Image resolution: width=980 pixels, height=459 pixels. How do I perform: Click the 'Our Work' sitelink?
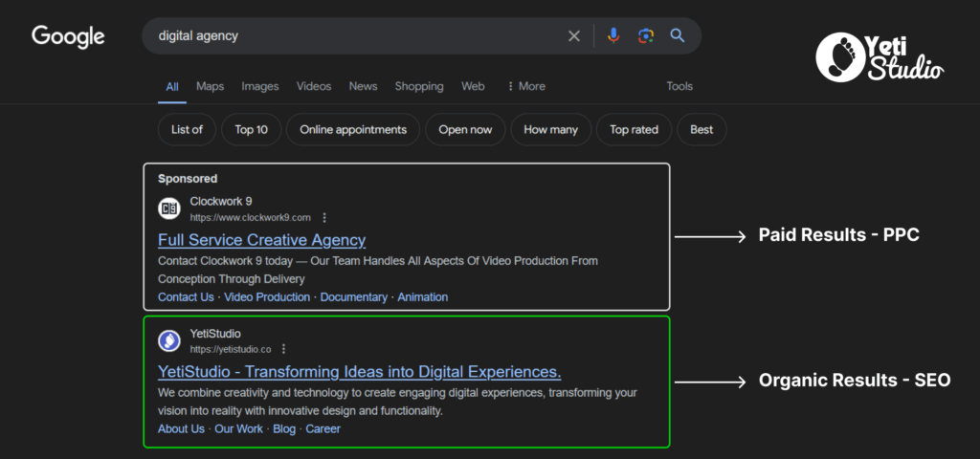click(238, 429)
